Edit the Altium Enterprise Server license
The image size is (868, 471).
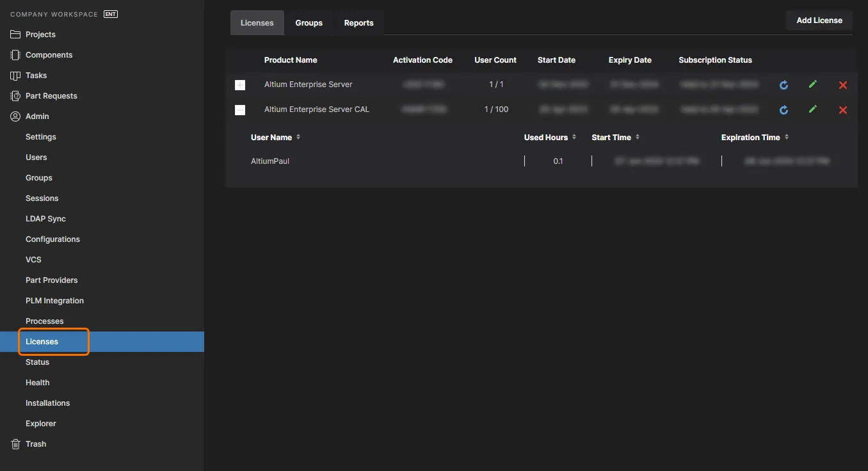point(813,84)
